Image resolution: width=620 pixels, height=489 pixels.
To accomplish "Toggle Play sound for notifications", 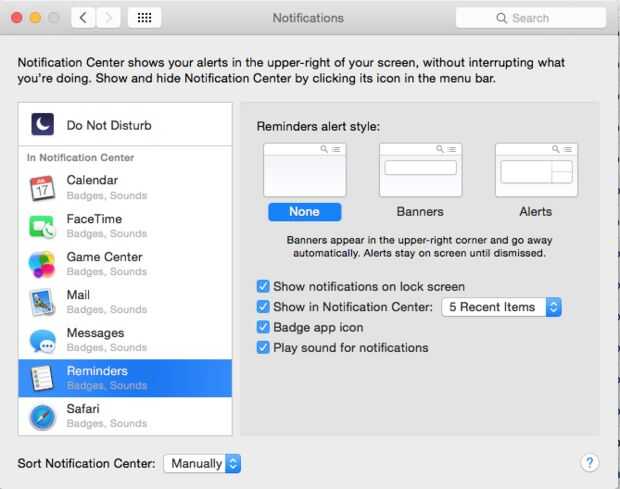I will click(x=263, y=348).
